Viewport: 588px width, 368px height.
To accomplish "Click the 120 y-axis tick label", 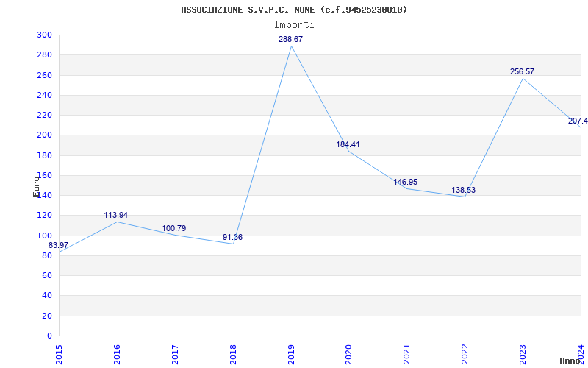I will point(44,216).
